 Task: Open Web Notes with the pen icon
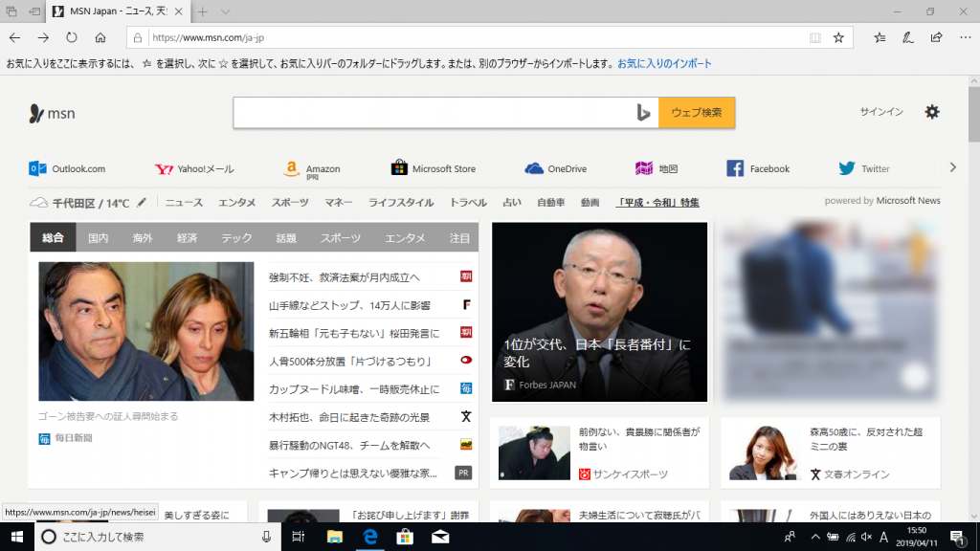[906, 37]
